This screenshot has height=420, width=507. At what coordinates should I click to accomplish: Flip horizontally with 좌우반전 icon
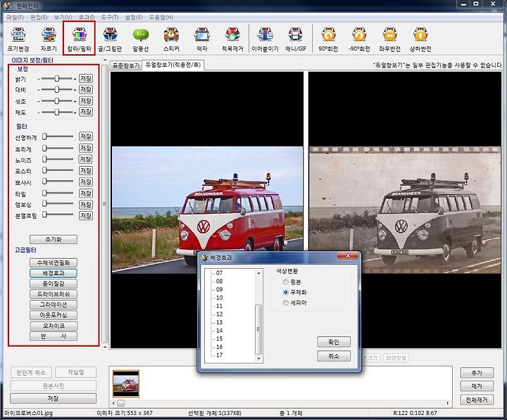tap(389, 39)
